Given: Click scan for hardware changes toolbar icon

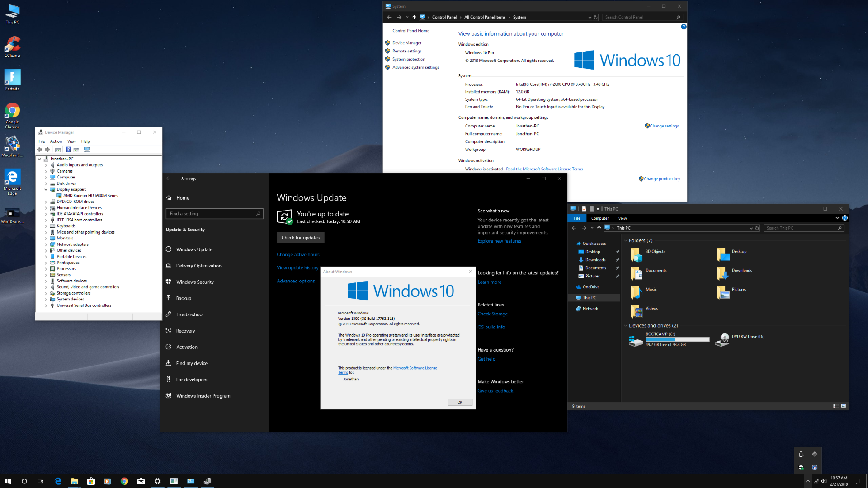Looking at the screenshot, I should click(87, 150).
